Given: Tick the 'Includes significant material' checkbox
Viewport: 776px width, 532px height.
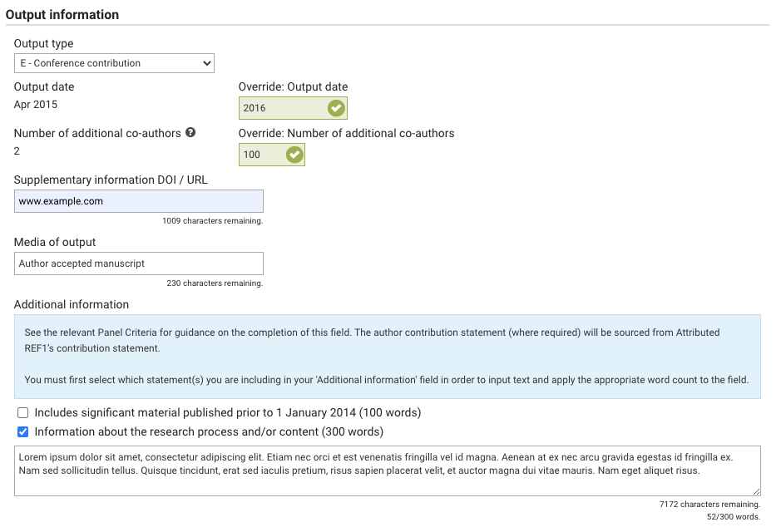Looking at the screenshot, I should [x=22, y=413].
